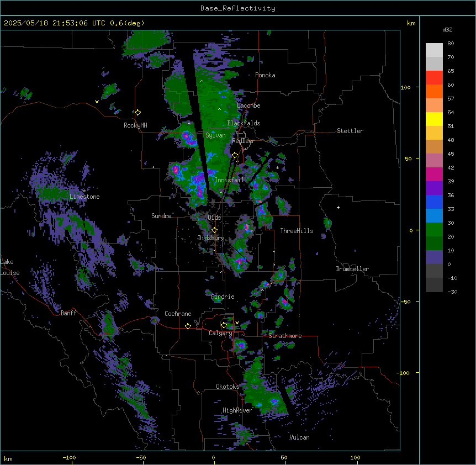476x465 pixels.
Task: Click the ThreeHills label
Action: tap(297, 231)
